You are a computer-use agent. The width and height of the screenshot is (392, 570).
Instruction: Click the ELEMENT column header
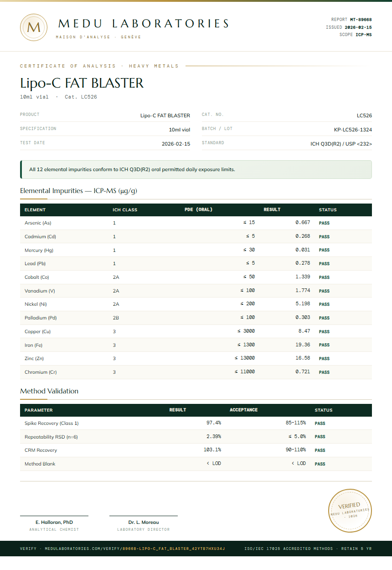point(35,210)
